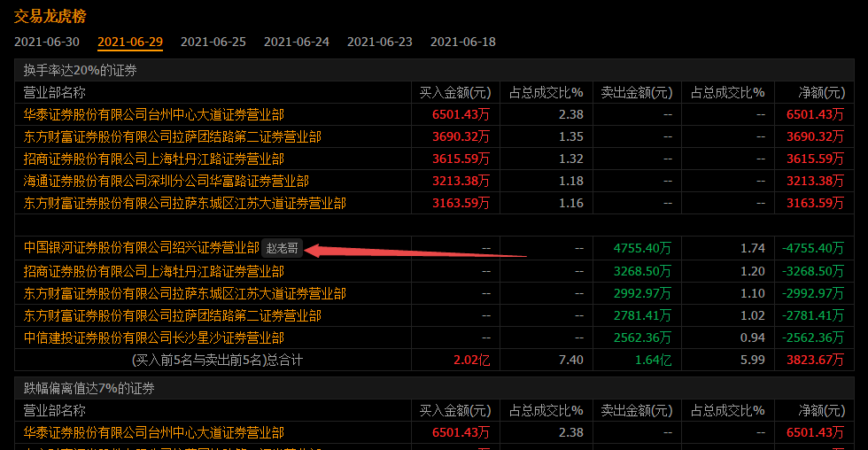The width and height of the screenshot is (868, 450).
Task: Show the 2021-06-18 date tab
Action: point(462,42)
